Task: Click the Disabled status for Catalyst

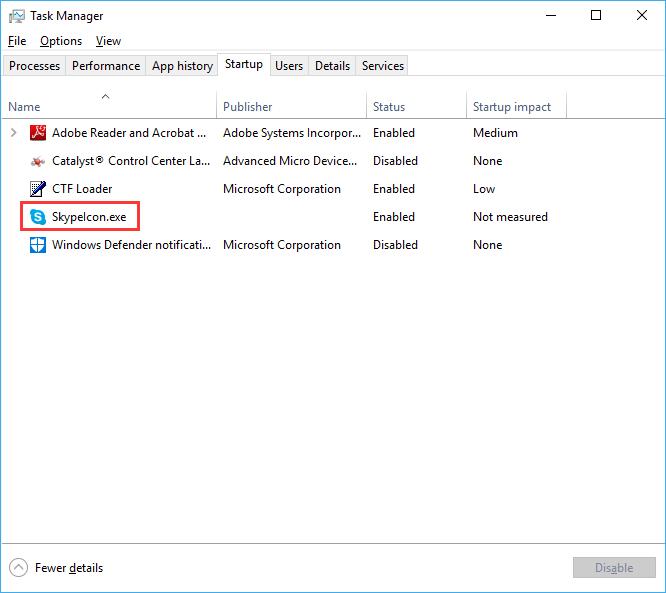Action: pos(395,161)
